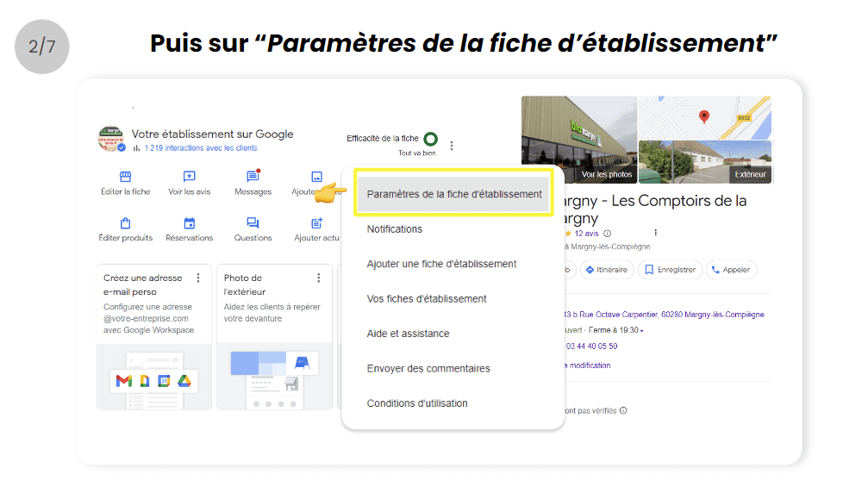Click the Appeler phone button
This screenshot has width=868, height=487.
click(731, 270)
